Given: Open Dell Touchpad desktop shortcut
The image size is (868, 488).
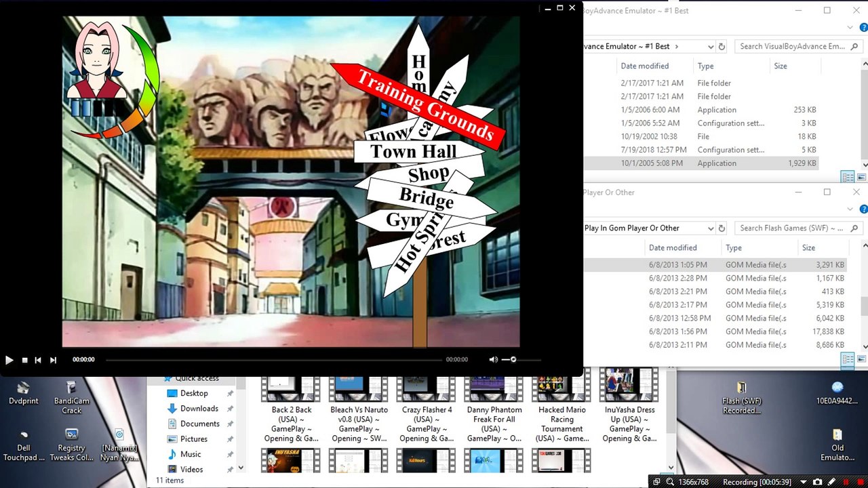Looking at the screenshot, I should tap(24, 445).
